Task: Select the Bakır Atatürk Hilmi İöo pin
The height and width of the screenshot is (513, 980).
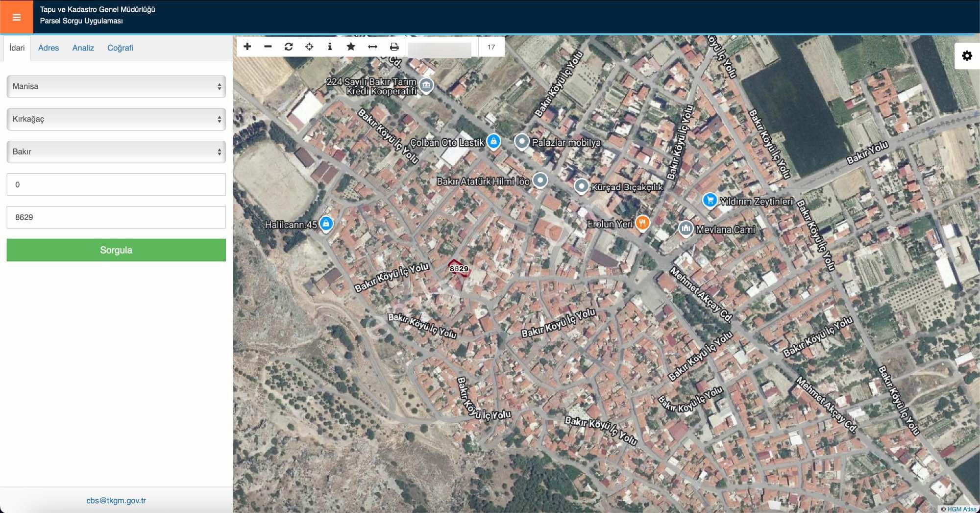Action: [x=540, y=180]
